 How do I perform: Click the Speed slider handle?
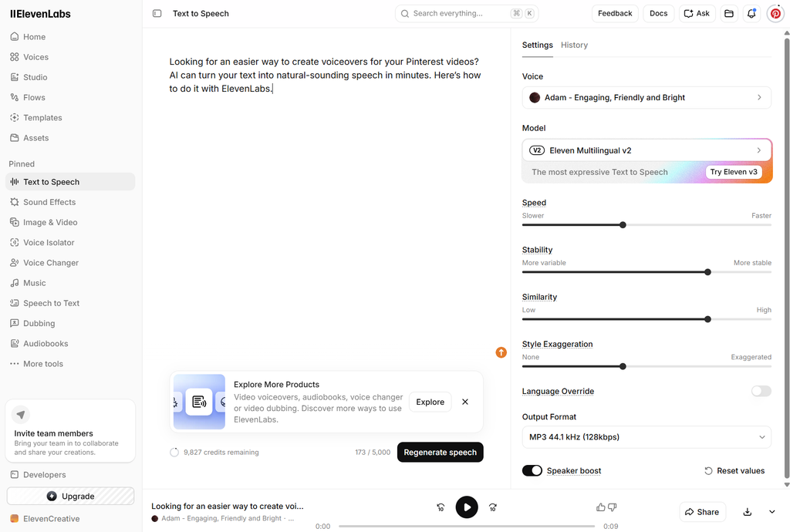click(623, 225)
